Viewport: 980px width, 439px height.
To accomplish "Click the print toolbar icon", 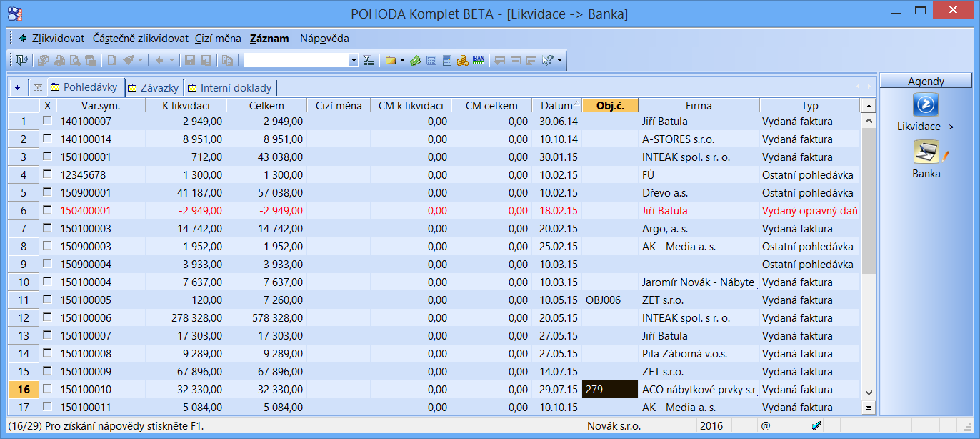I will click(x=59, y=61).
